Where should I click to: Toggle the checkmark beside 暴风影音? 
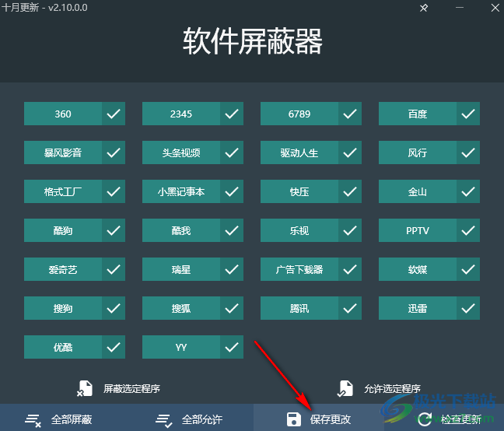coord(114,152)
